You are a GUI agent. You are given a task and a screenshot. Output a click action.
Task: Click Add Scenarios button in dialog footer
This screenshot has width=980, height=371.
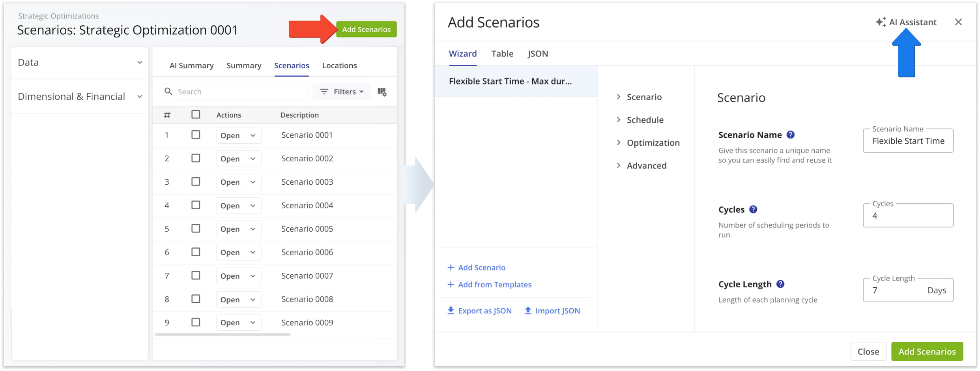tap(927, 352)
